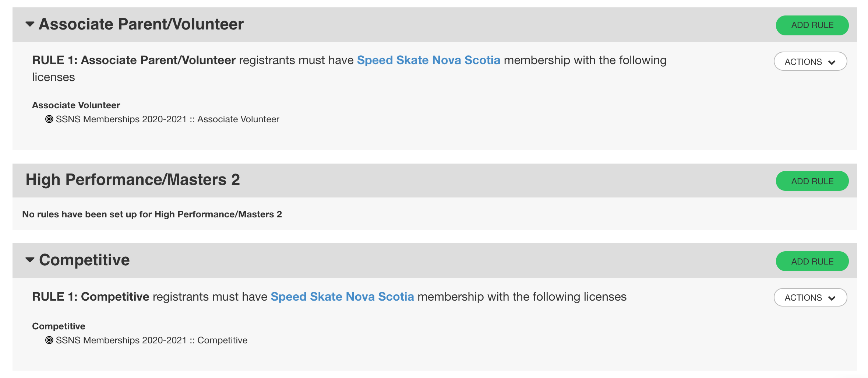Open Actions dropdown for the Competitive rule
Viewport: 868px width, 378px height.
coord(810,297)
